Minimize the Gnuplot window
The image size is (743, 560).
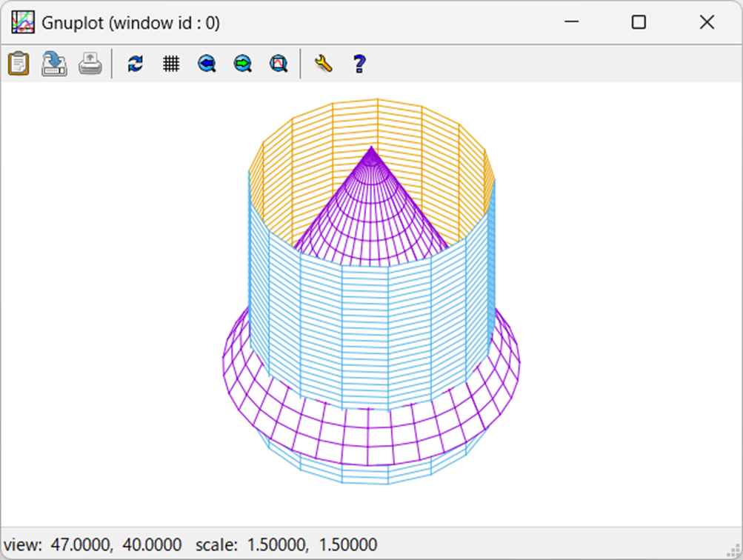(x=571, y=23)
